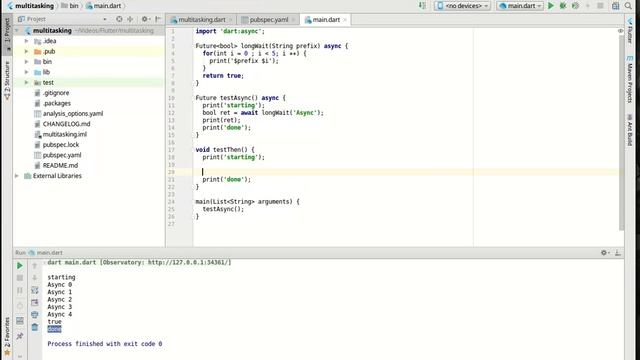Rerun main.dart from Run panel play icon
This screenshot has height=360, width=640.
(x=20, y=266)
